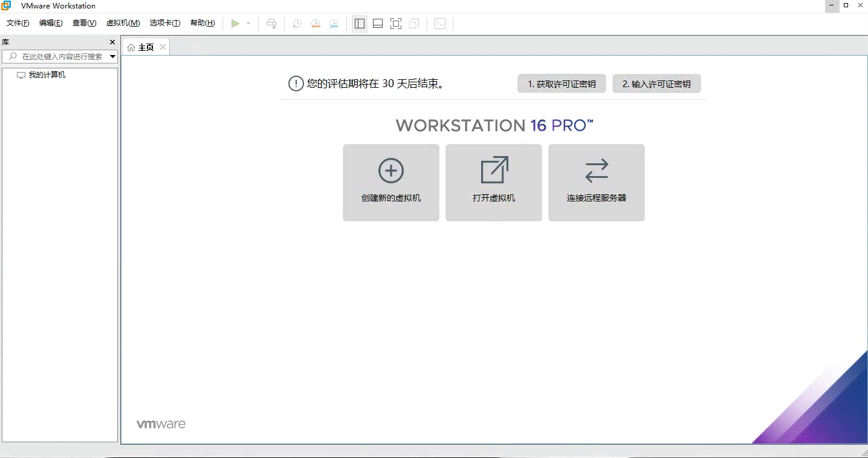This screenshot has height=458, width=868.
Task: Switch to the 主页 tab
Action: (146, 47)
